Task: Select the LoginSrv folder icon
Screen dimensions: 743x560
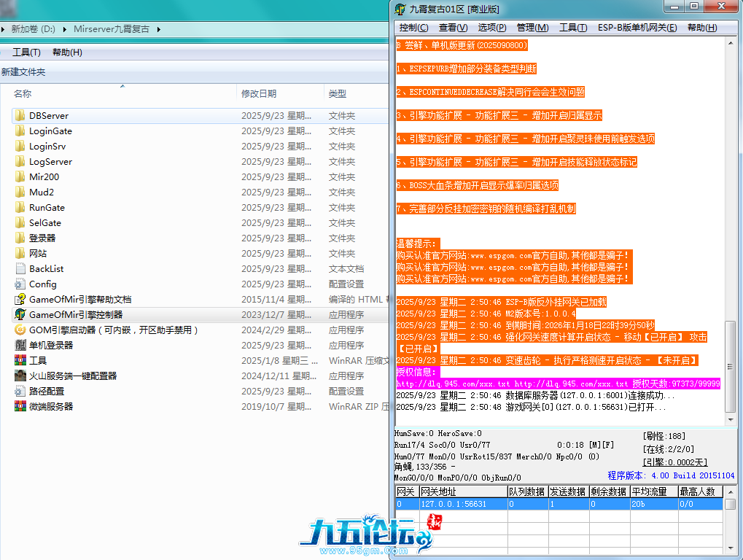Action: (x=20, y=147)
